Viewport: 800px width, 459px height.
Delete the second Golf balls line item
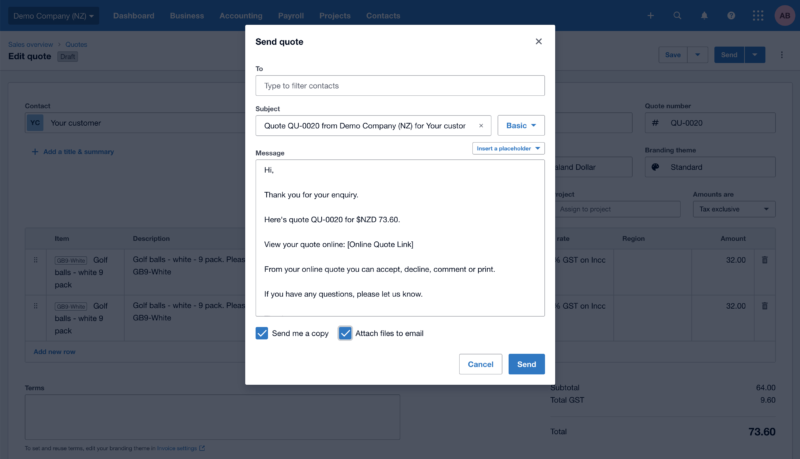(x=764, y=306)
